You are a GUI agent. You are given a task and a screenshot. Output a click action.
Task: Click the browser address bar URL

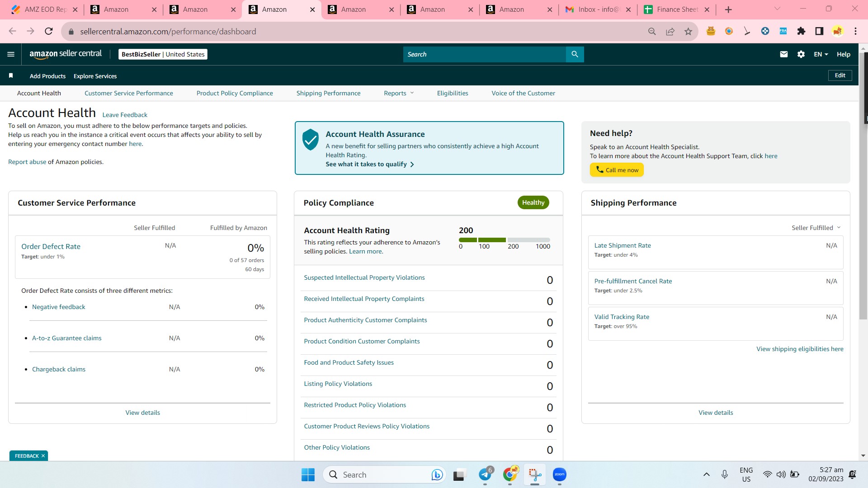pyautogui.click(x=168, y=32)
